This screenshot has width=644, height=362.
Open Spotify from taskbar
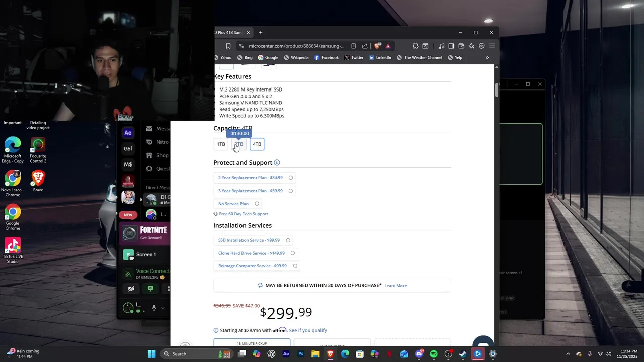[x=434, y=354]
